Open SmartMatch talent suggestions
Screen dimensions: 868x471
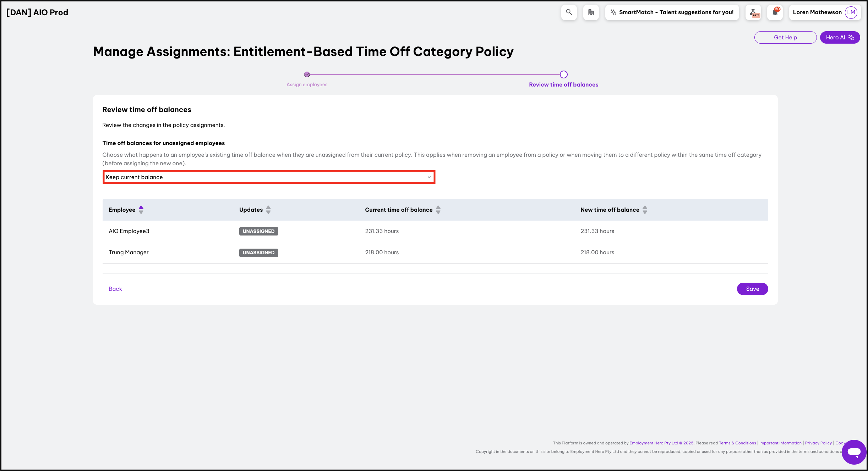tap(672, 12)
